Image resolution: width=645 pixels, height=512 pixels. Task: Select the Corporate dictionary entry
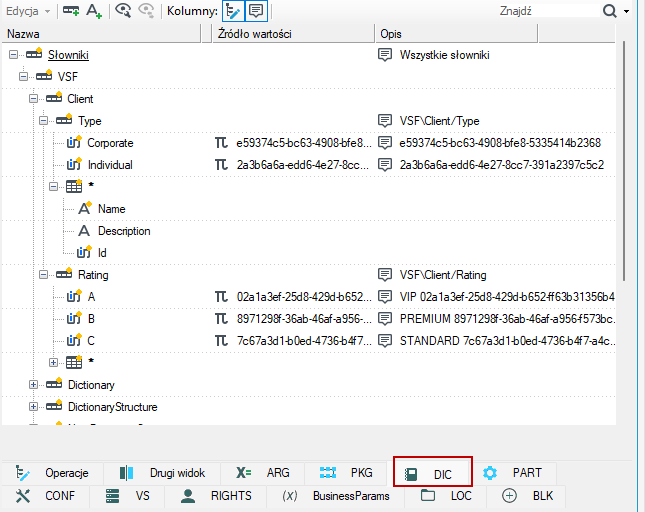[110, 143]
